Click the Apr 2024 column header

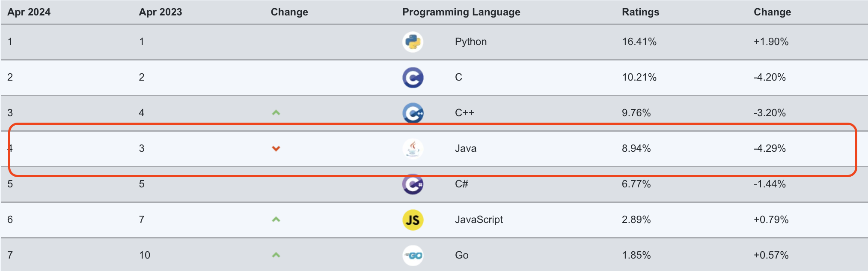29,12
